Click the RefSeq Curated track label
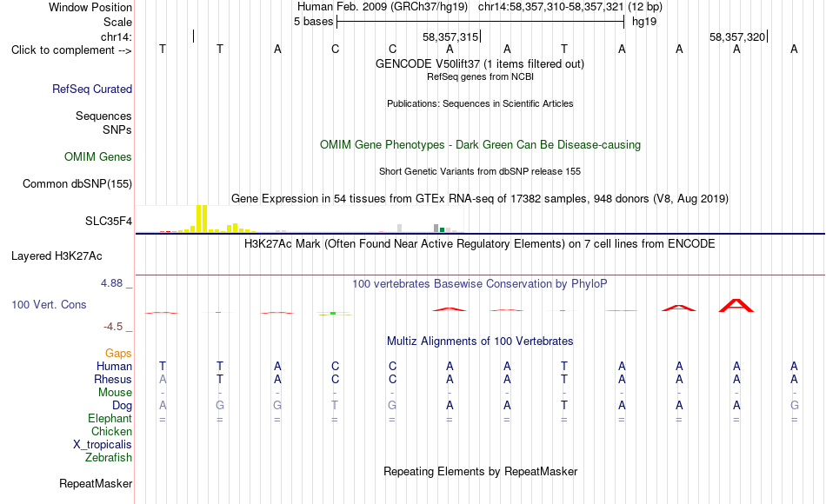 tap(92, 89)
